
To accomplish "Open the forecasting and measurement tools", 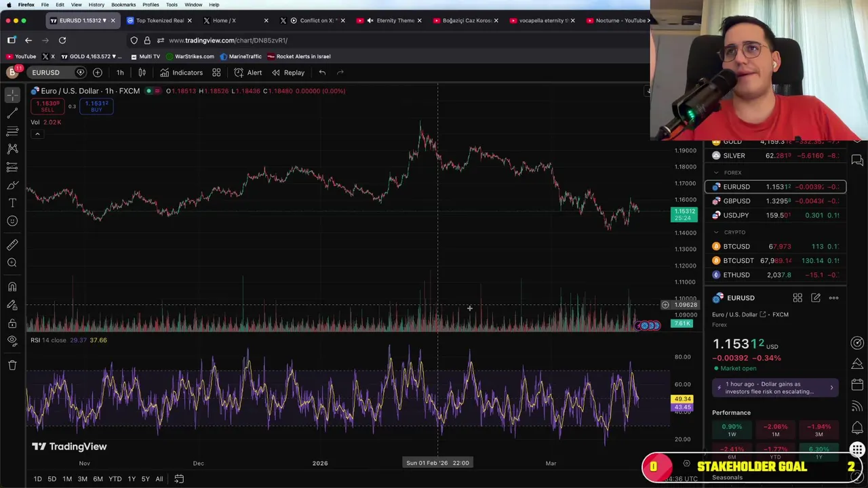I will 12,167.
